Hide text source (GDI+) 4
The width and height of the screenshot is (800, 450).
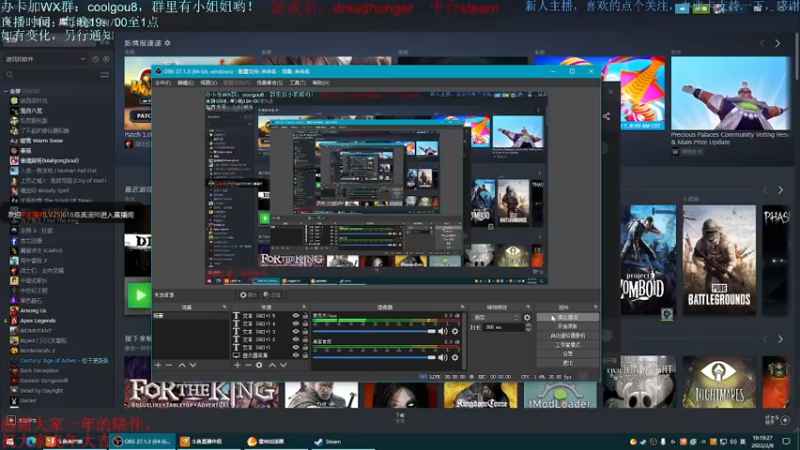[295, 323]
